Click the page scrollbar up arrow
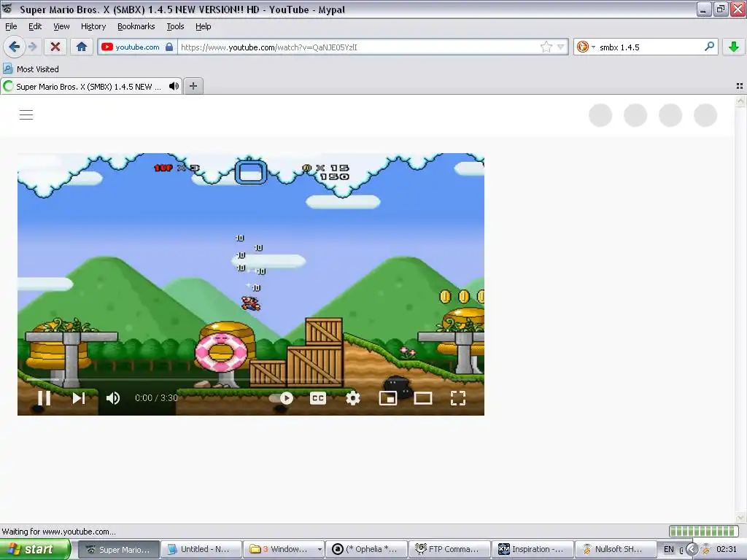The height and width of the screenshot is (560, 747). pyautogui.click(x=740, y=101)
